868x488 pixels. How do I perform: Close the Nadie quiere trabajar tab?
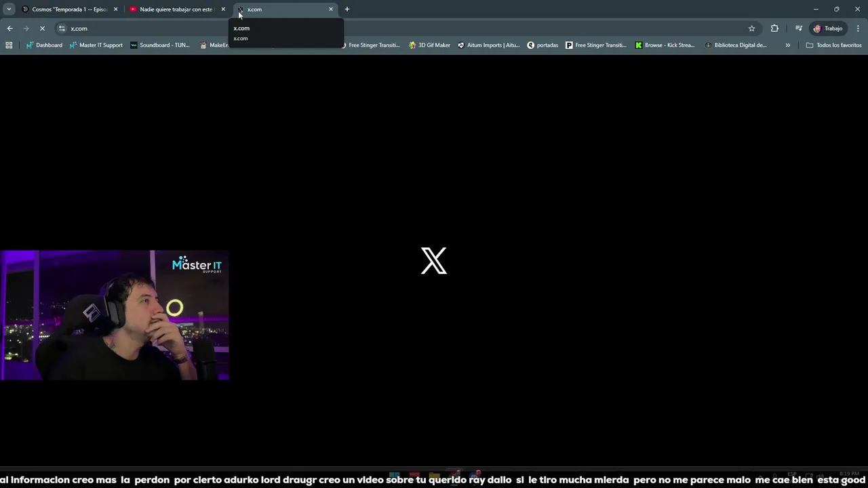click(223, 9)
